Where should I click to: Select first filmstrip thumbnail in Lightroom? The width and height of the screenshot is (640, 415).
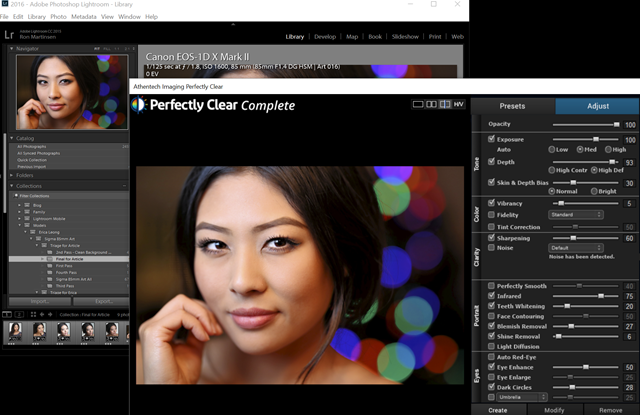(15, 331)
